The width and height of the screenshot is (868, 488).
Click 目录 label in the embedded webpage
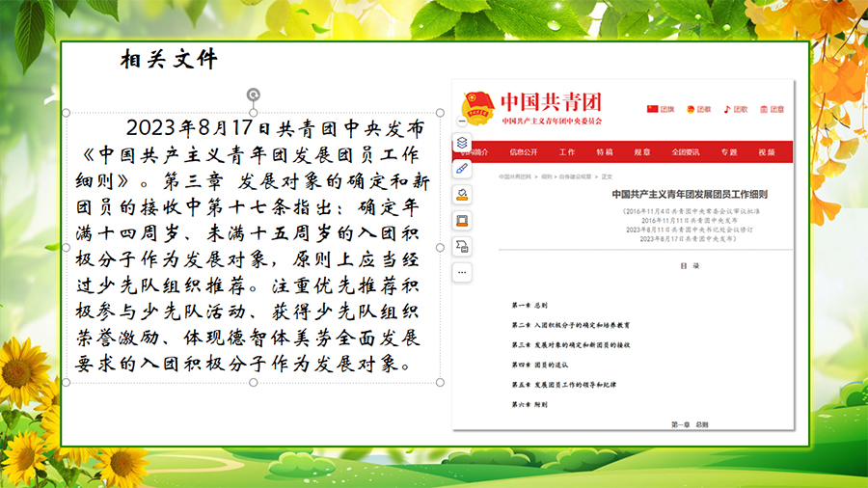pos(690,266)
